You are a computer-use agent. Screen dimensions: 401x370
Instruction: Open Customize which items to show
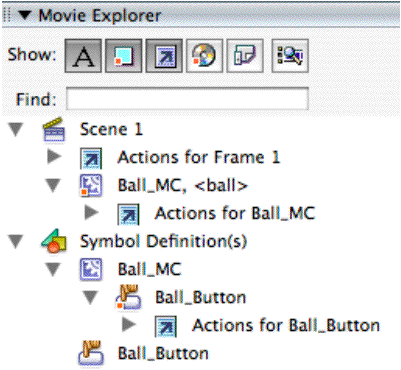point(290,56)
